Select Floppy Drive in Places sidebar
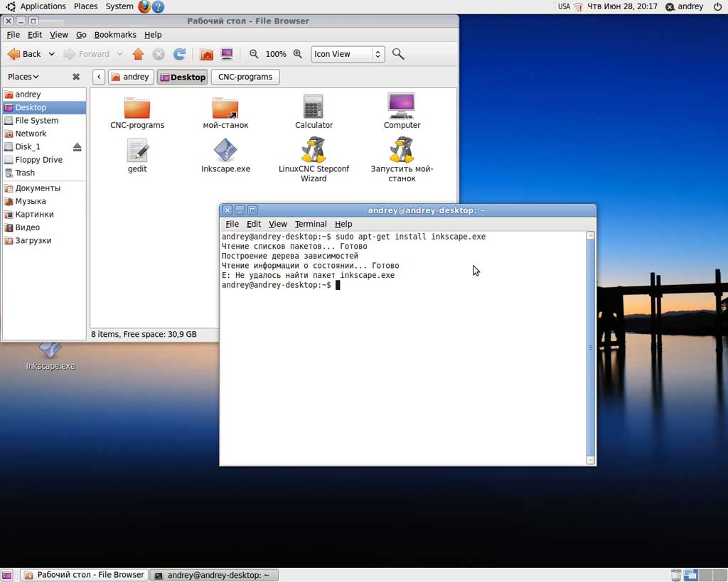Screen dimensions: 728x582 click(44, 160)
